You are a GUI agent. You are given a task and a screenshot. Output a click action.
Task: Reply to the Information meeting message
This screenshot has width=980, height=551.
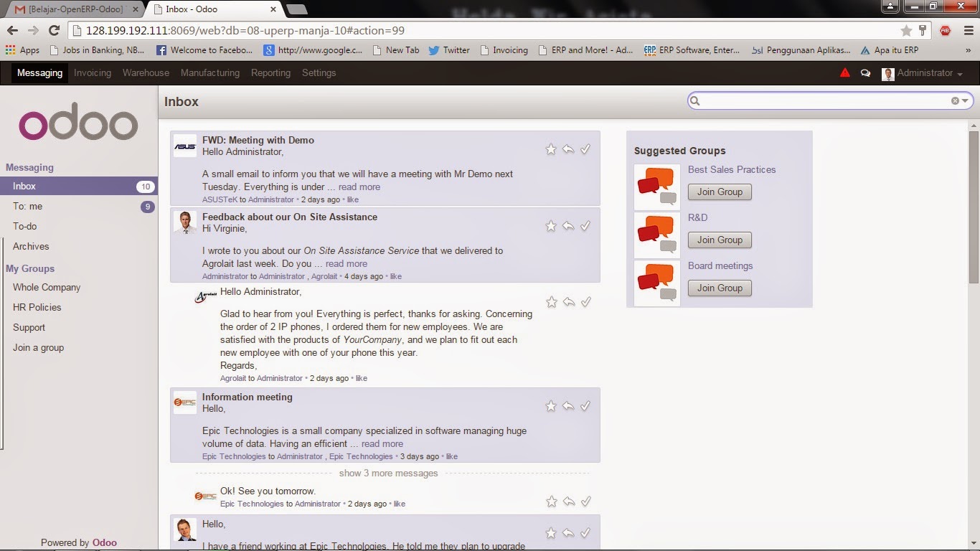click(x=568, y=406)
